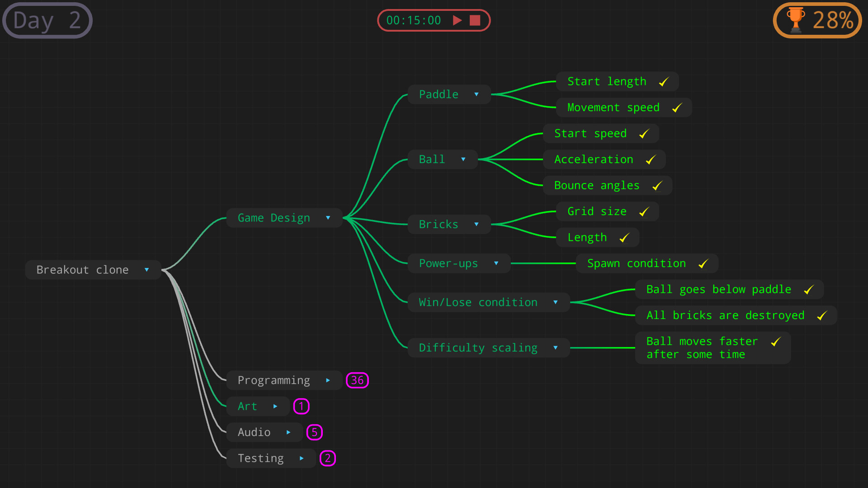Open the pink 36 counter badge

click(357, 380)
